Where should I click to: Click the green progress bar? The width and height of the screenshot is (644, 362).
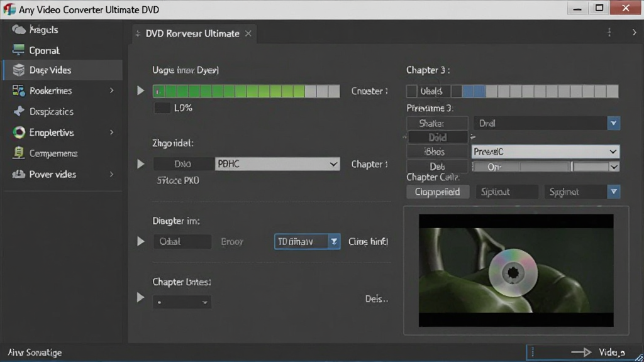pos(246,91)
